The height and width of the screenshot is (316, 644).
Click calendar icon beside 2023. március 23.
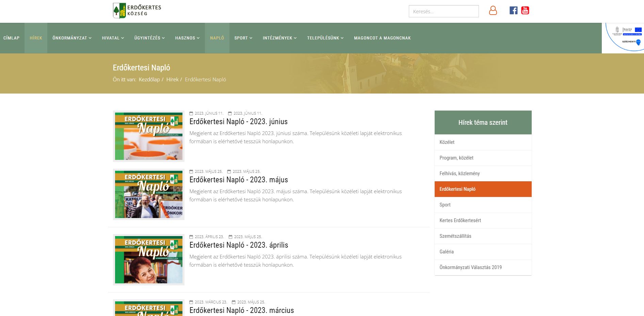191,302
